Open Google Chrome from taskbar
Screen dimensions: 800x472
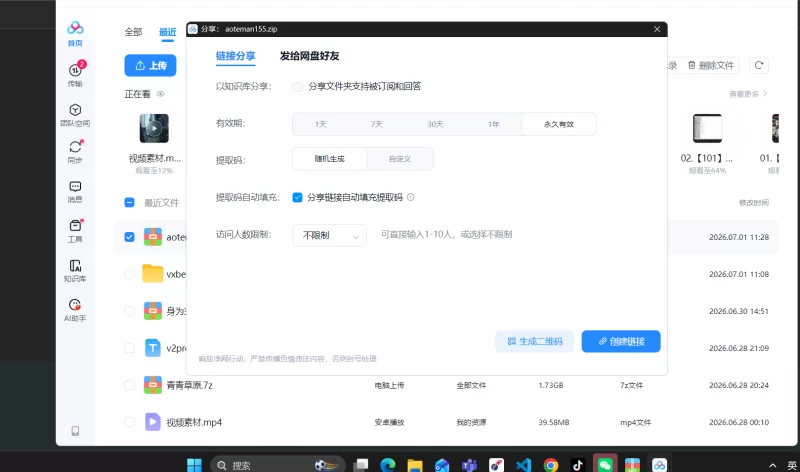pyautogui.click(x=551, y=465)
